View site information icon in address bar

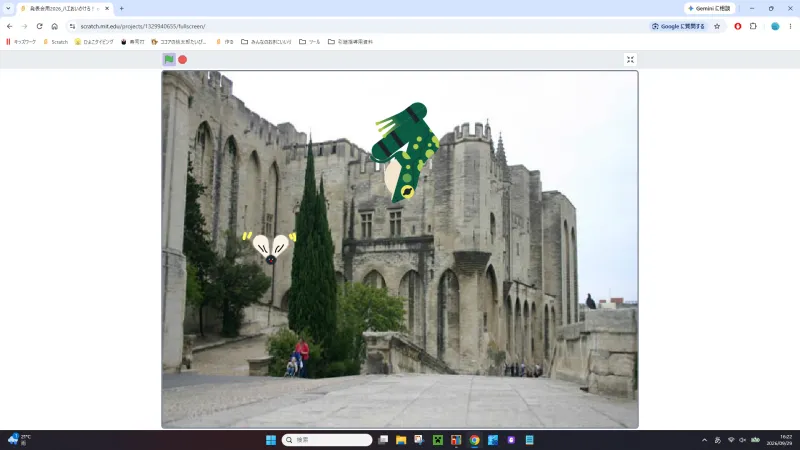coord(72,26)
